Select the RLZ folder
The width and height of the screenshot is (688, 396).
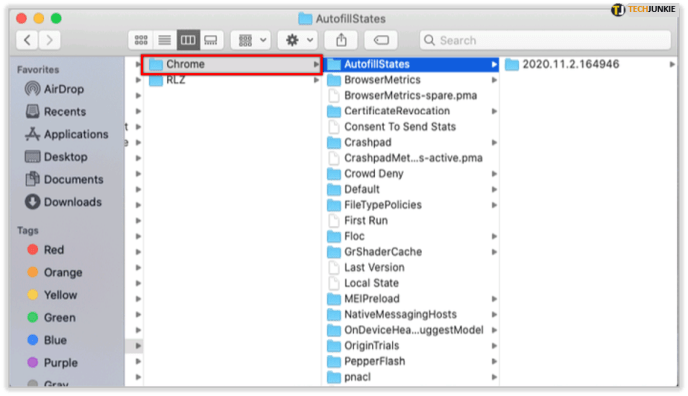pyautogui.click(x=233, y=80)
